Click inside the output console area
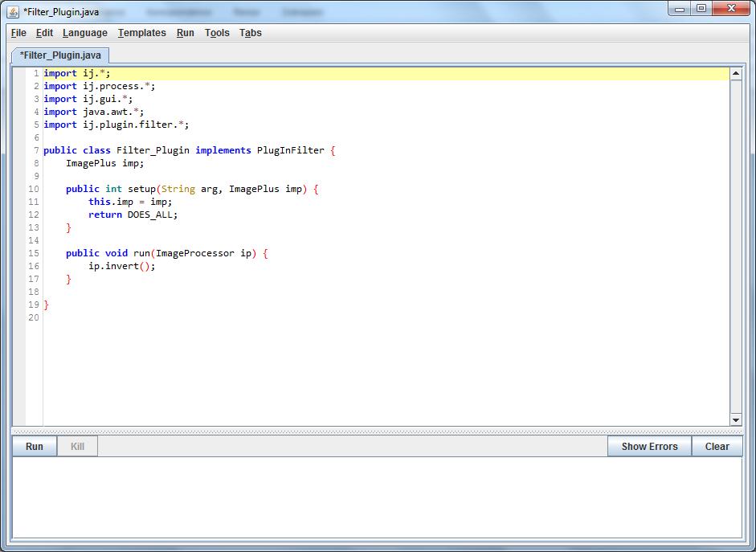Screen dimensions: 756x552 click(x=377, y=497)
